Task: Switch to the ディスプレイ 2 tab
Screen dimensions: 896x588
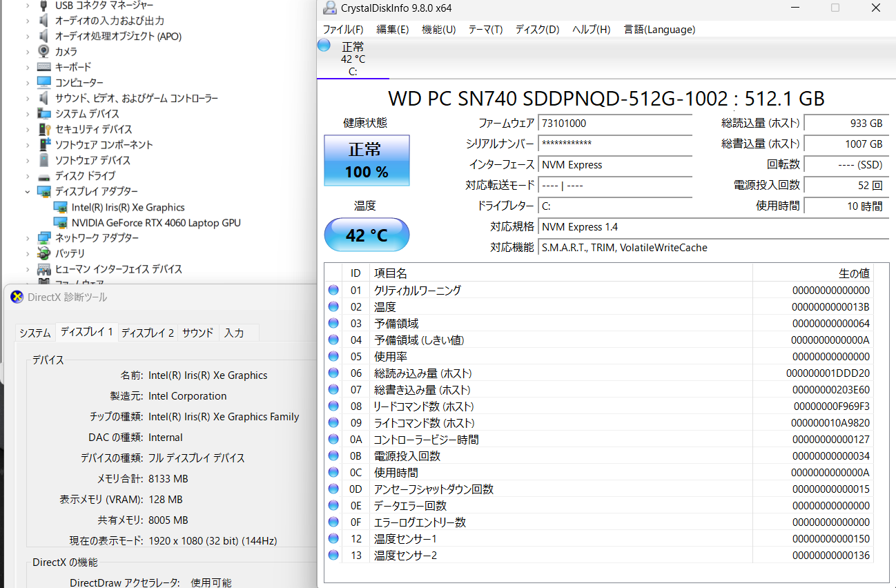Action: tap(148, 333)
